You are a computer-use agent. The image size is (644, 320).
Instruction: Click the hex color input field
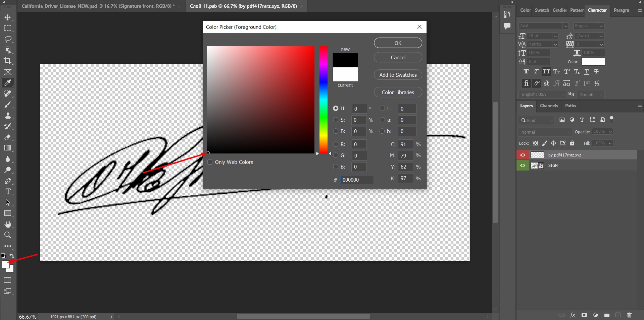(x=357, y=180)
